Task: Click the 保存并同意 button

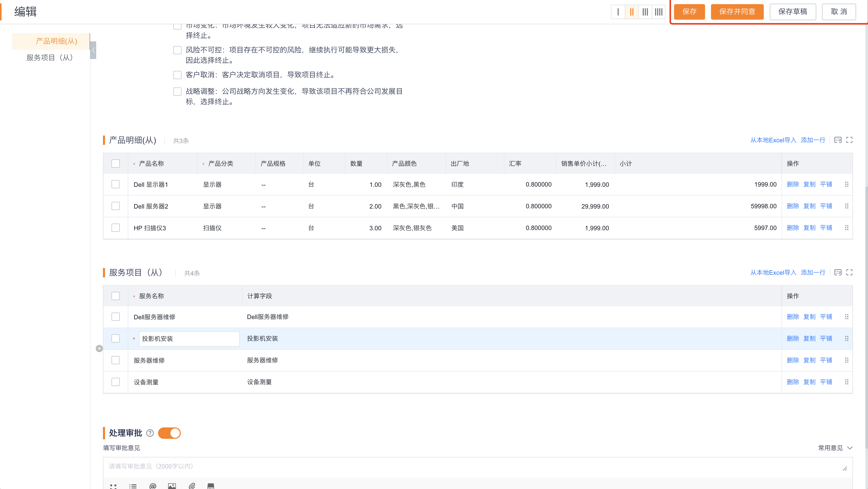Action: click(737, 12)
